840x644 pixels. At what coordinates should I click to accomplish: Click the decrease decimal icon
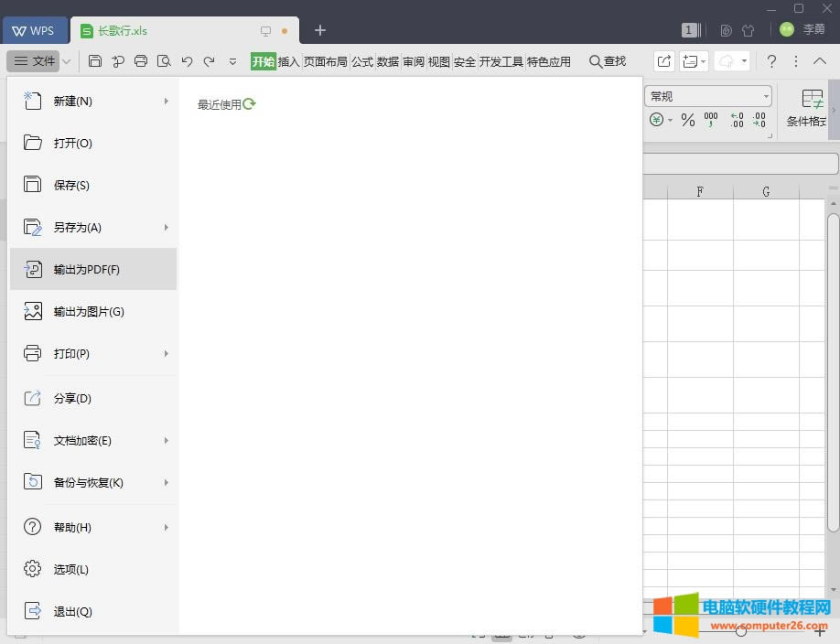pyautogui.click(x=759, y=120)
